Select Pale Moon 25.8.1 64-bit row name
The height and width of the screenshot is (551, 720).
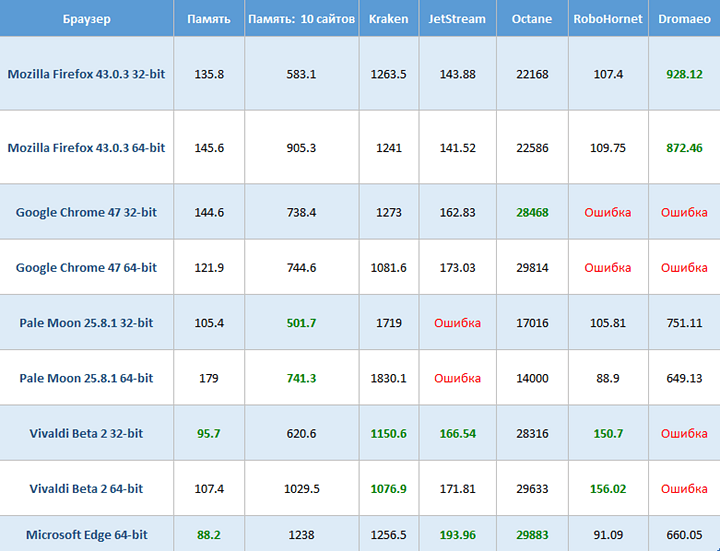[86, 378]
